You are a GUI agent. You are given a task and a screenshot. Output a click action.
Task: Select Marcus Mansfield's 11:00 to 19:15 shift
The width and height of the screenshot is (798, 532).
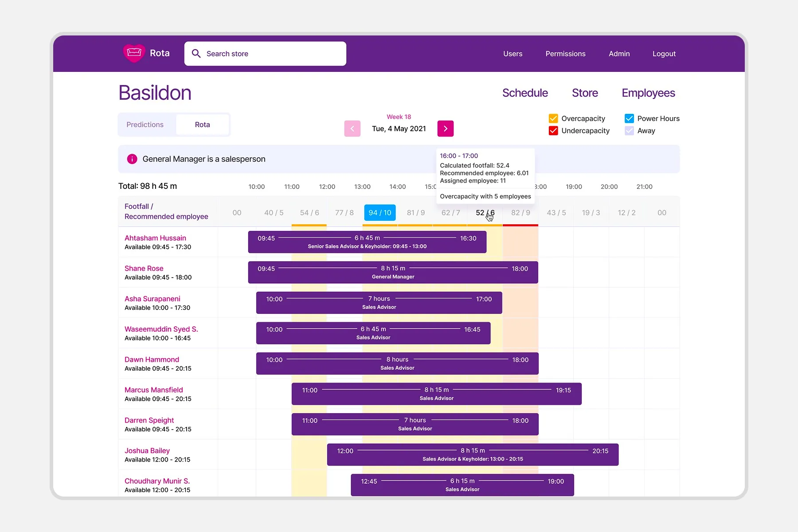[437, 394]
